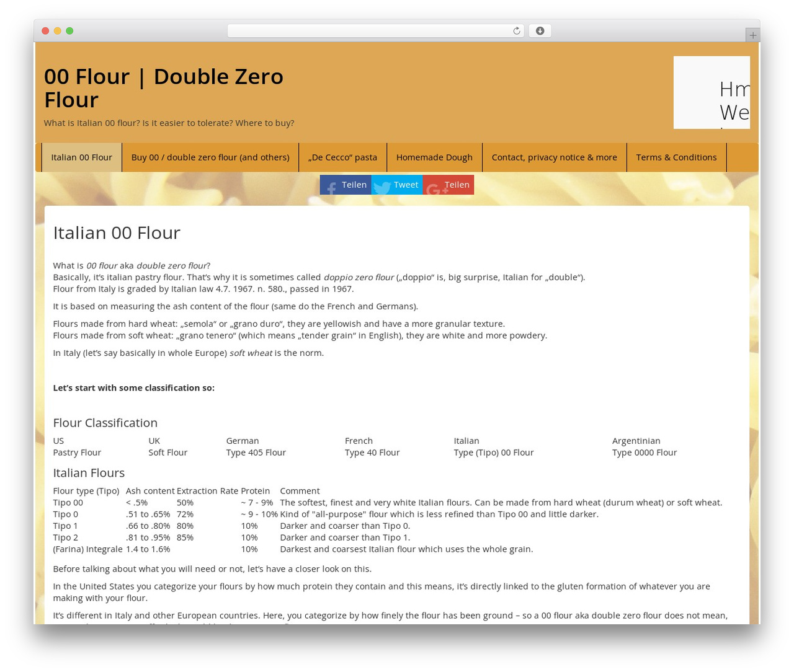Select the „De Cecco" pasta menu item

(x=342, y=157)
